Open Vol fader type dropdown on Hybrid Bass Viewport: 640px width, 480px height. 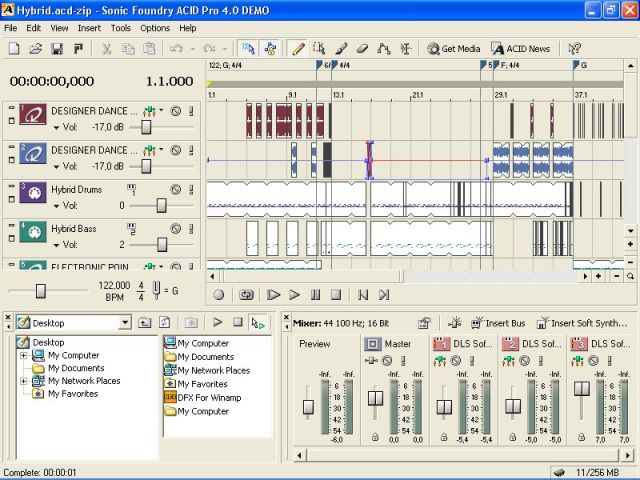coord(56,245)
